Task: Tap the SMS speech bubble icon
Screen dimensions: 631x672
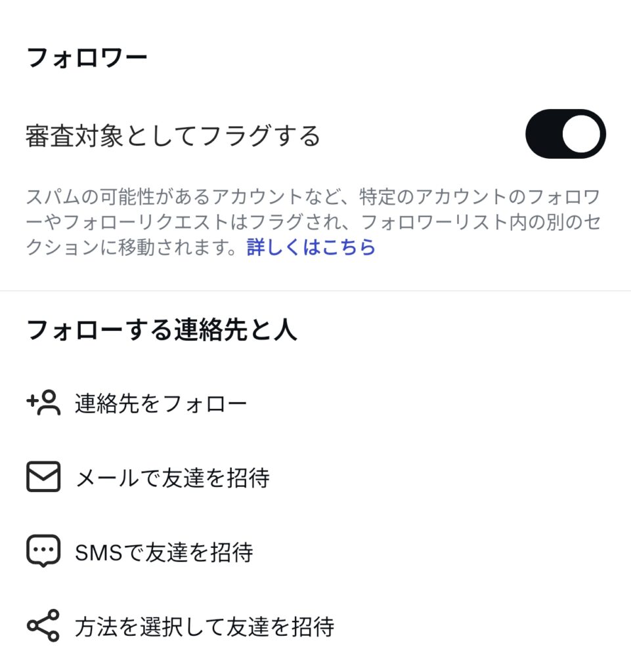Action: pos(43,551)
